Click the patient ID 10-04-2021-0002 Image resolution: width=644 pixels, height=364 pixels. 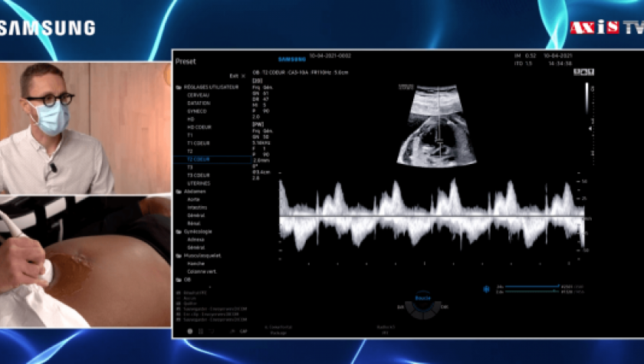(330, 55)
